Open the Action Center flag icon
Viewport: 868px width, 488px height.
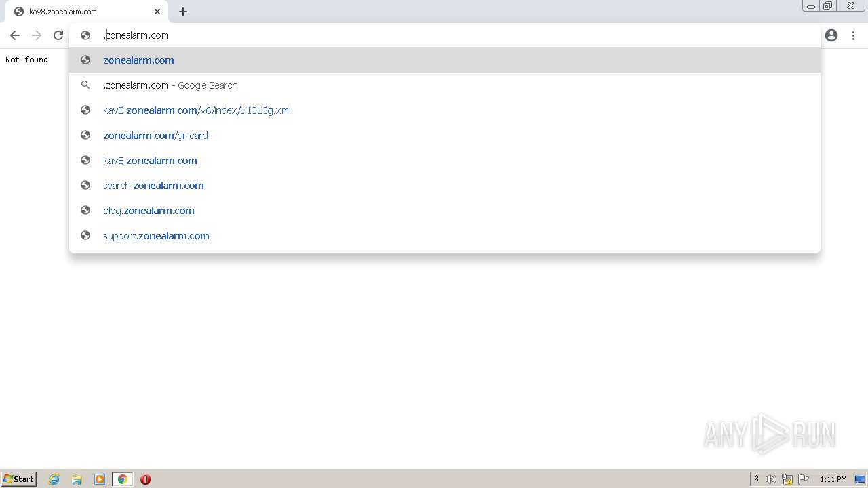(804, 479)
